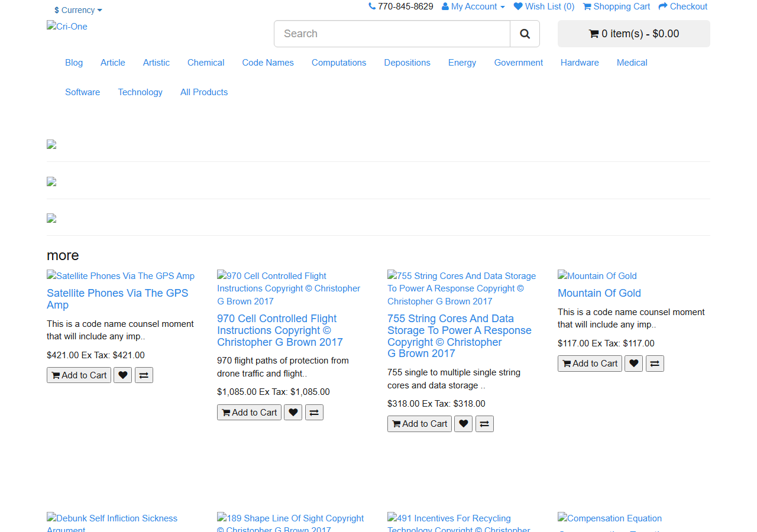
Task: Add Mountain Of Gold to wish list
Action: [x=633, y=364]
